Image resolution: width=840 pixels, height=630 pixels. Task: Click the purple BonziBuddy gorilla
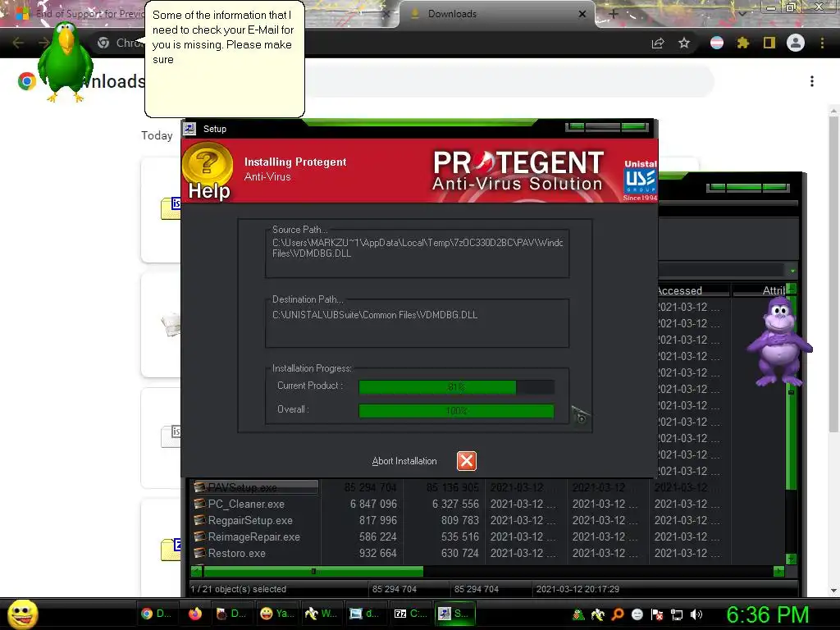point(779,341)
